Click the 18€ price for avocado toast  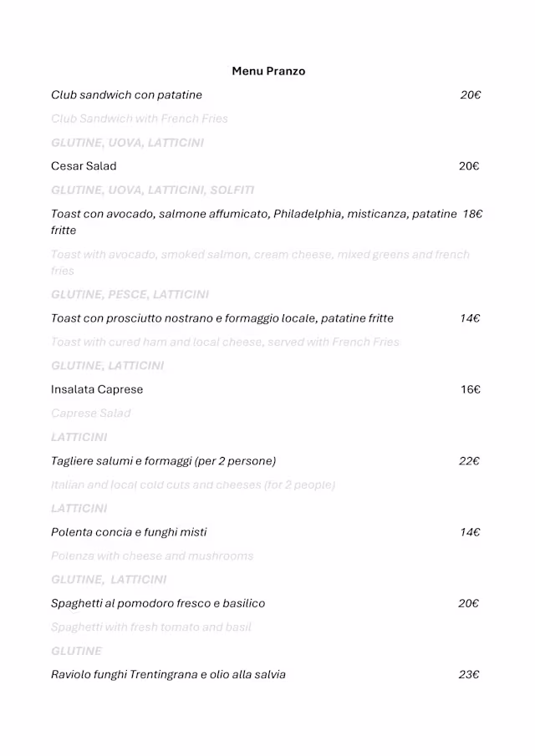[472, 215]
